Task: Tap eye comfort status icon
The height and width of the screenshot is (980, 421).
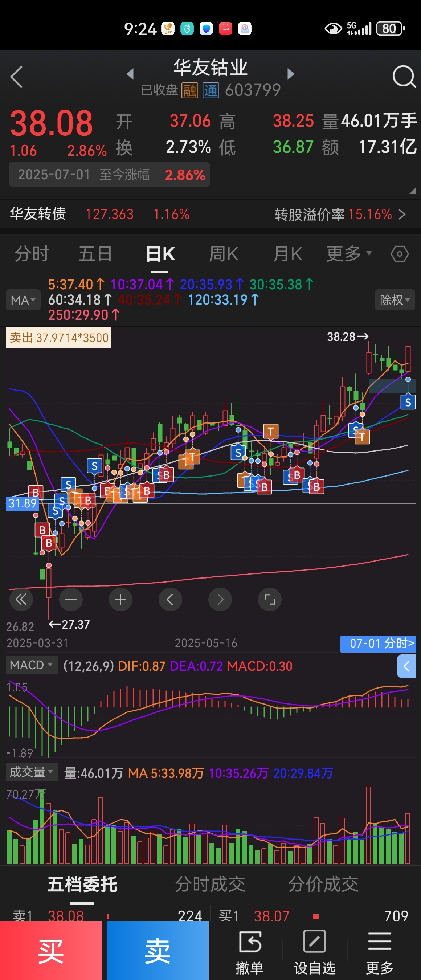Action: point(333,29)
